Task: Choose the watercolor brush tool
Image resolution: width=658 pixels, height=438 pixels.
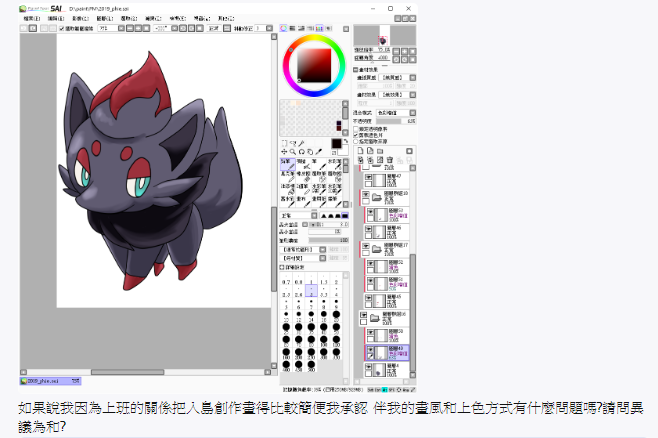Action: 334,164
